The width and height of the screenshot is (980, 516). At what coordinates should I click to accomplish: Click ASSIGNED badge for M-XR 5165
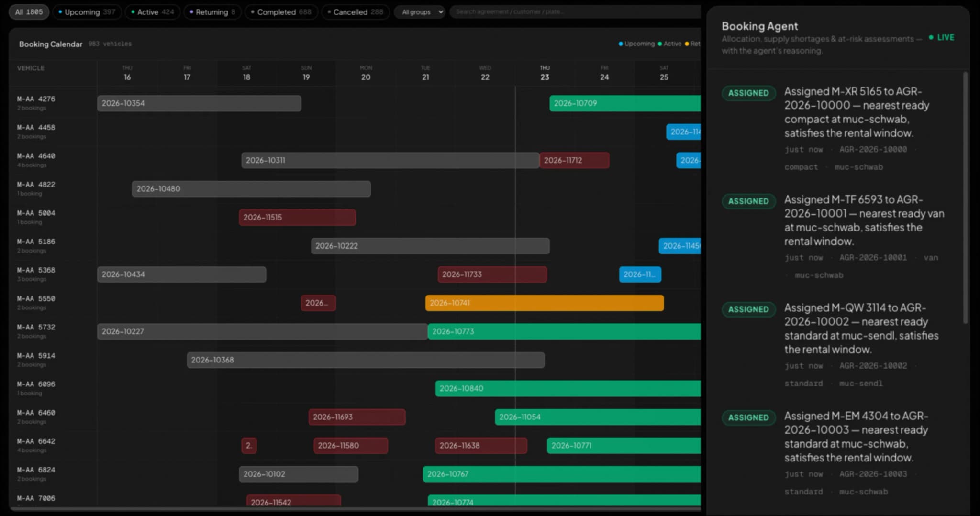[x=748, y=93]
